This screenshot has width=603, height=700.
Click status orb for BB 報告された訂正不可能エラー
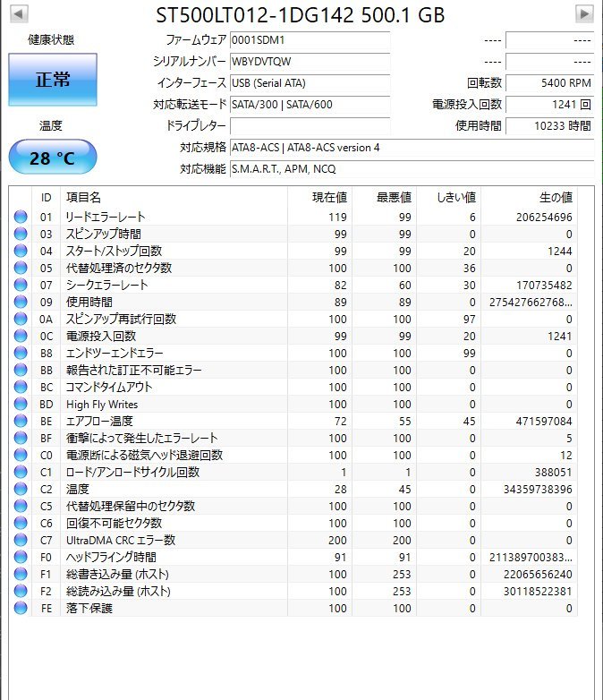coord(21,370)
